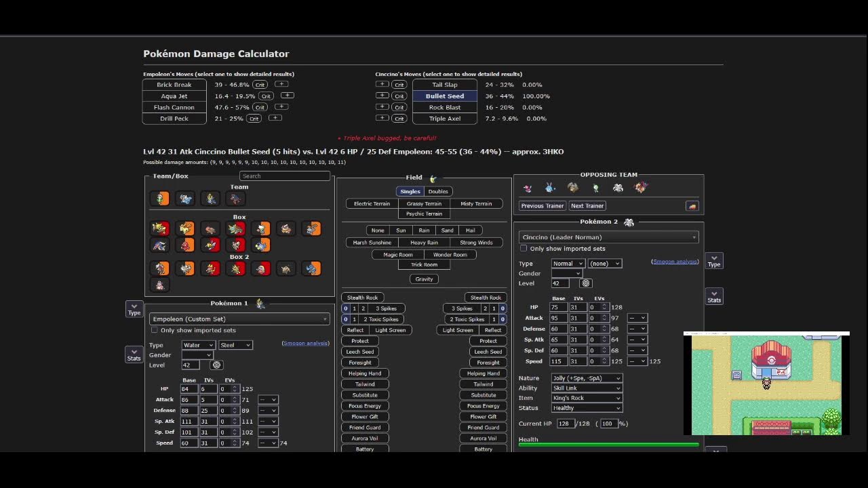Select the first opposing team Pokémon
The image size is (868, 488).
point(528,188)
